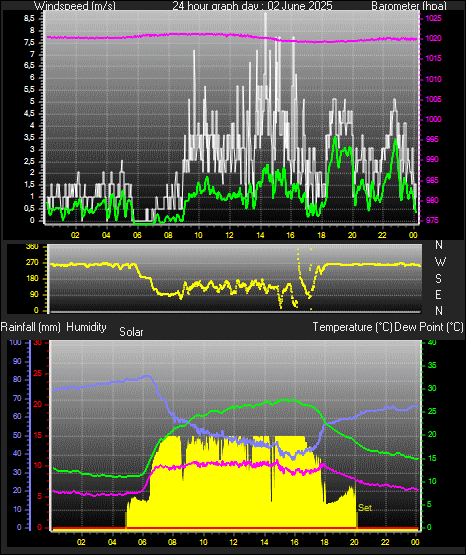The width and height of the screenshot is (466, 555).
Task: Click hour label "18" under windspeed graph
Action: [x=321, y=235]
